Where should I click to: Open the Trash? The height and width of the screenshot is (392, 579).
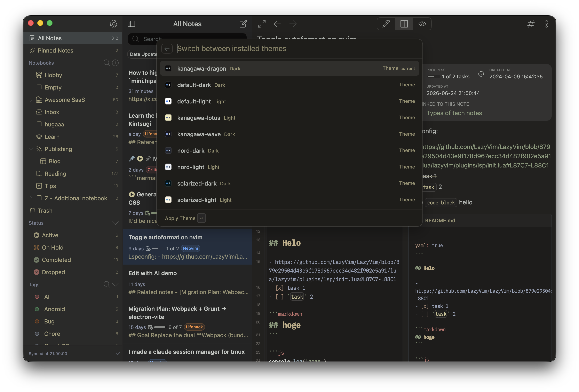tap(73, 211)
